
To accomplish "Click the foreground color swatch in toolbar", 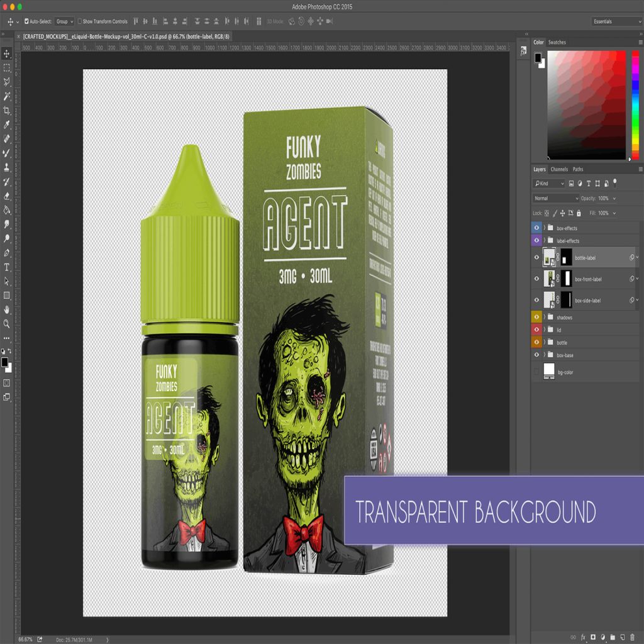I will [4, 362].
